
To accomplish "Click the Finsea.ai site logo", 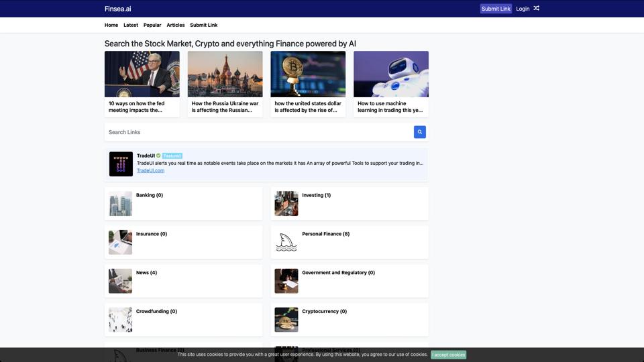I will [x=118, y=9].
